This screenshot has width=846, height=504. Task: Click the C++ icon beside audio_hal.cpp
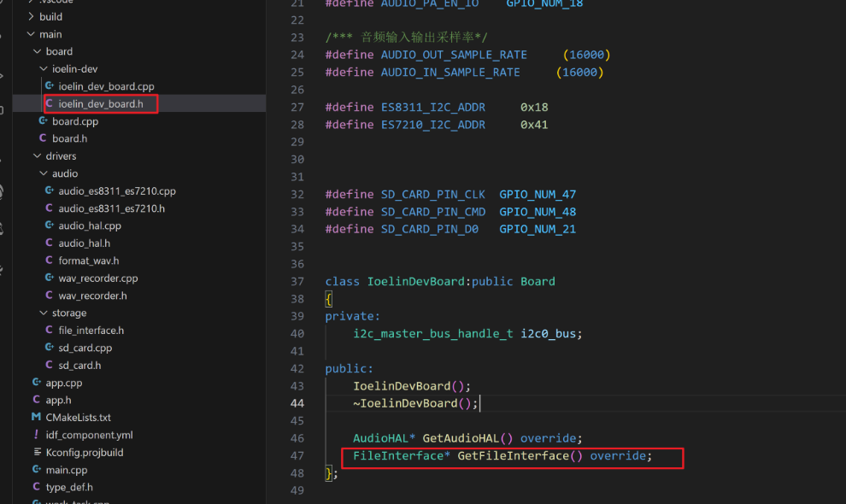[x=49, y=225]
